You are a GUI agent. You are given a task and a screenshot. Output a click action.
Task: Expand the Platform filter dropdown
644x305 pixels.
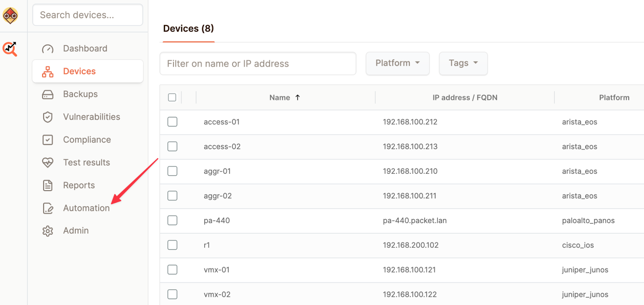pos(397,63)
